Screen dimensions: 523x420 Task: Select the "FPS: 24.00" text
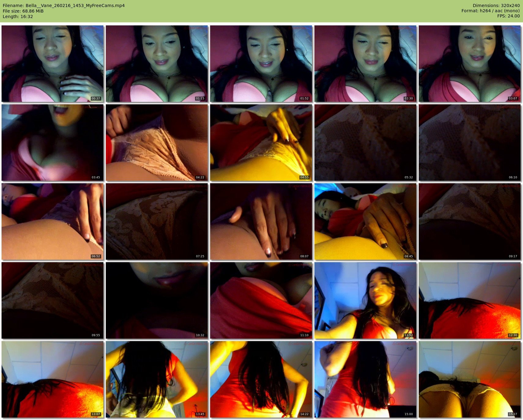pyautogui.click(x=508, y=16)
